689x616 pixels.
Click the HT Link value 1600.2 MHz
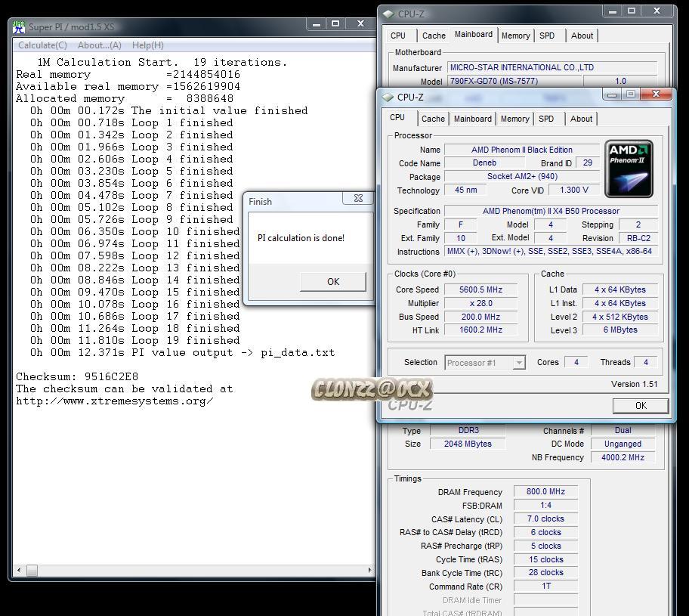click(480, 330)
